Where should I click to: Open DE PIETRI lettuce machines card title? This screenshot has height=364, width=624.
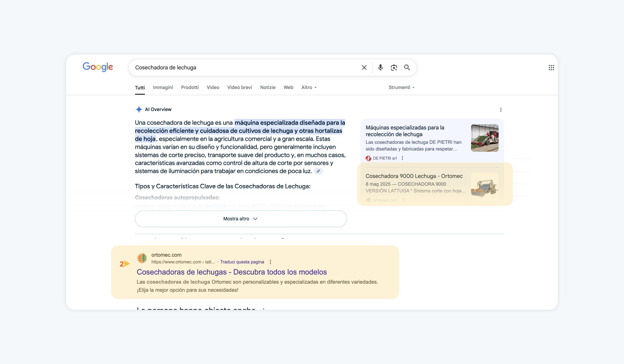click(405, 131)
